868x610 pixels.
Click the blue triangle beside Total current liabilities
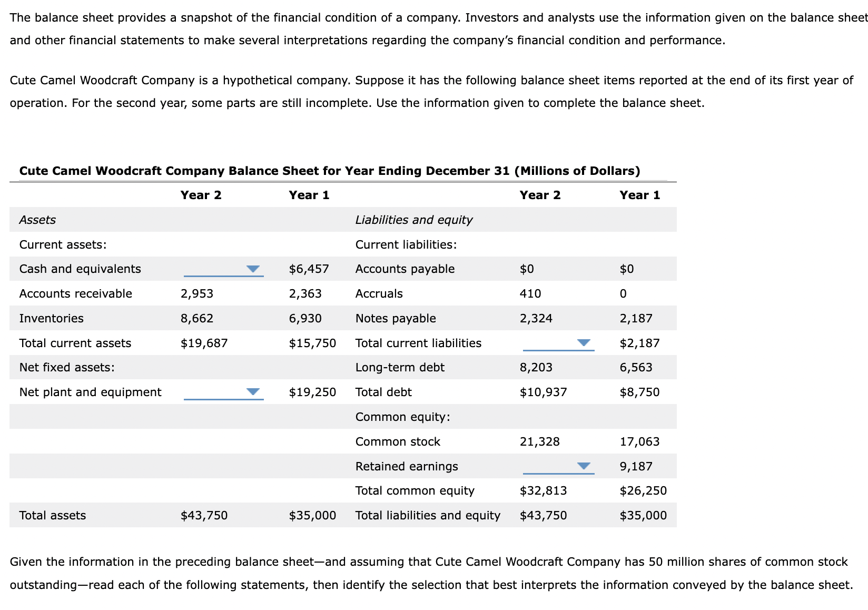tap(583, 343)
